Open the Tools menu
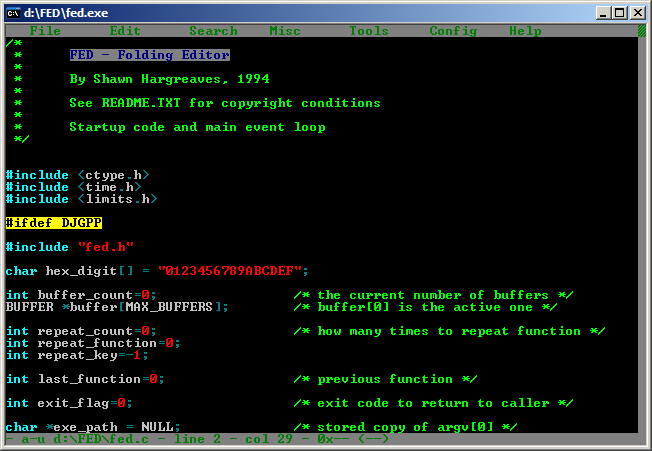 click(369, 31)
